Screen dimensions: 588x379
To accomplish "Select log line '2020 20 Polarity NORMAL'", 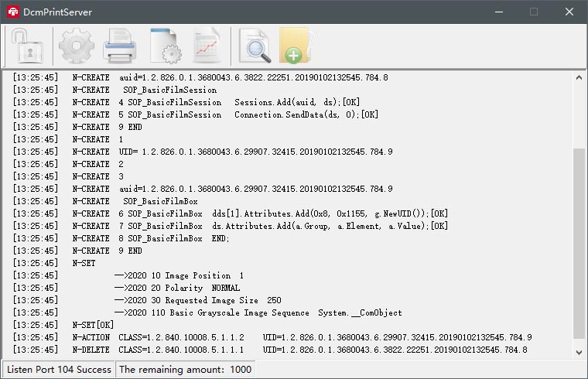I will (x=126, y=288).
